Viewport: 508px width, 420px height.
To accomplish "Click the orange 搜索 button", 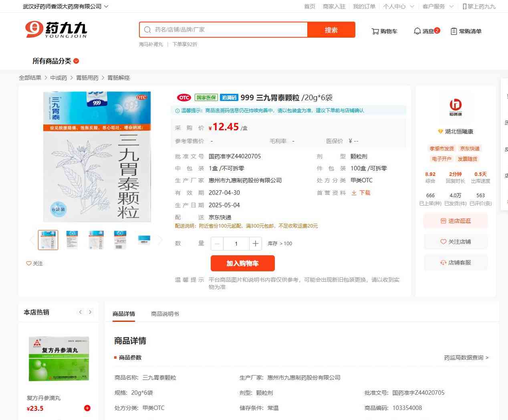I will 331,30.
